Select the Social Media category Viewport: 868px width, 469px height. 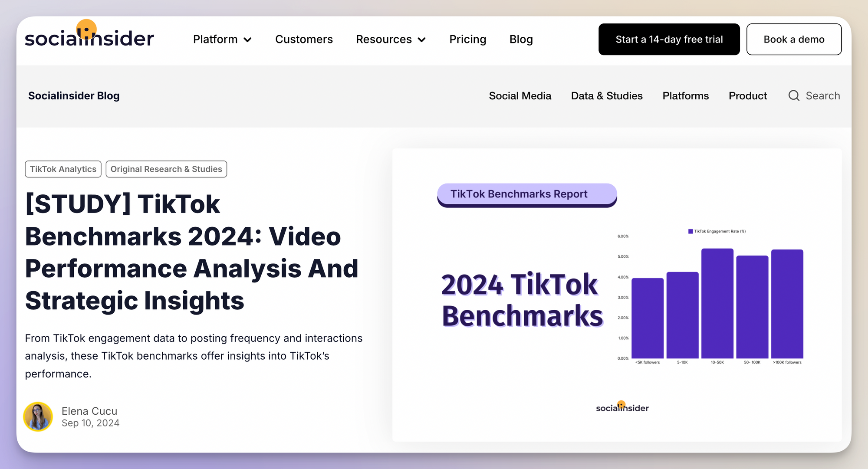click(520, 95)
